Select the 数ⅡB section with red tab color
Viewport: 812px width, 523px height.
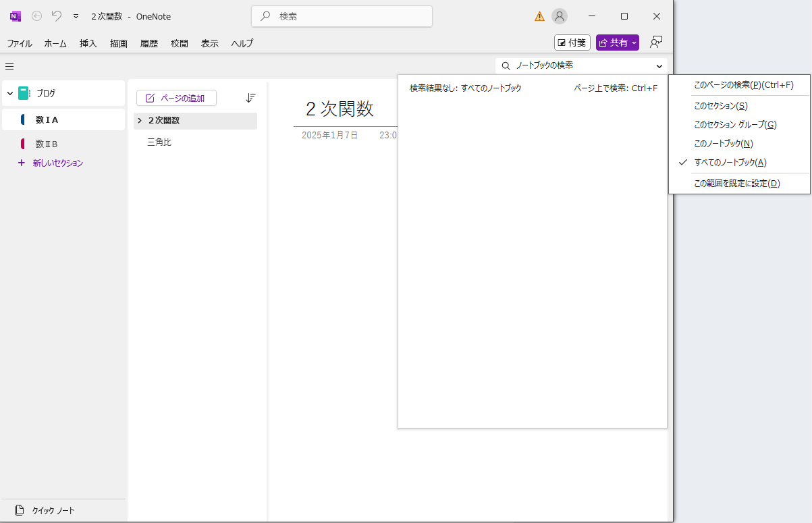47,144
